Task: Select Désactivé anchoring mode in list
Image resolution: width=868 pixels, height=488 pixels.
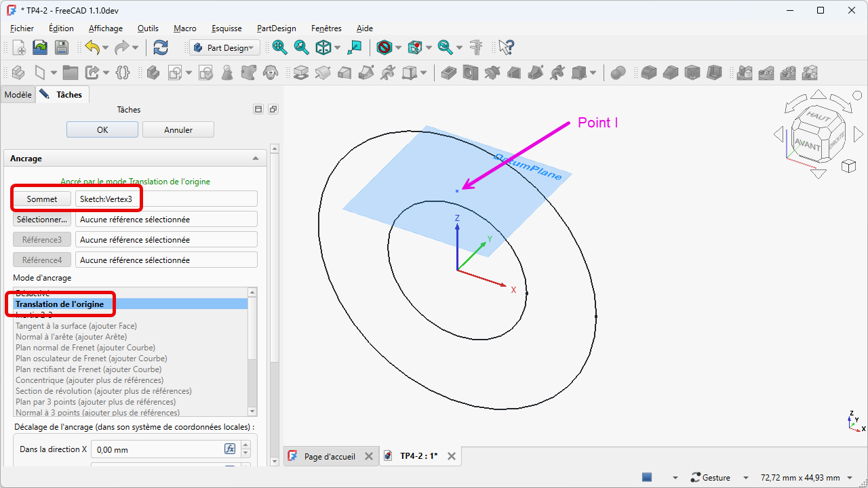Action: tap(33, 293)
